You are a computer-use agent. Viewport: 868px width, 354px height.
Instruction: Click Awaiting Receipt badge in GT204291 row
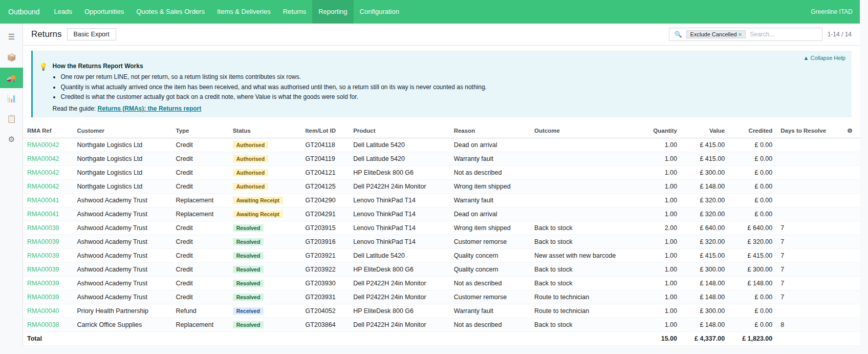257,214
